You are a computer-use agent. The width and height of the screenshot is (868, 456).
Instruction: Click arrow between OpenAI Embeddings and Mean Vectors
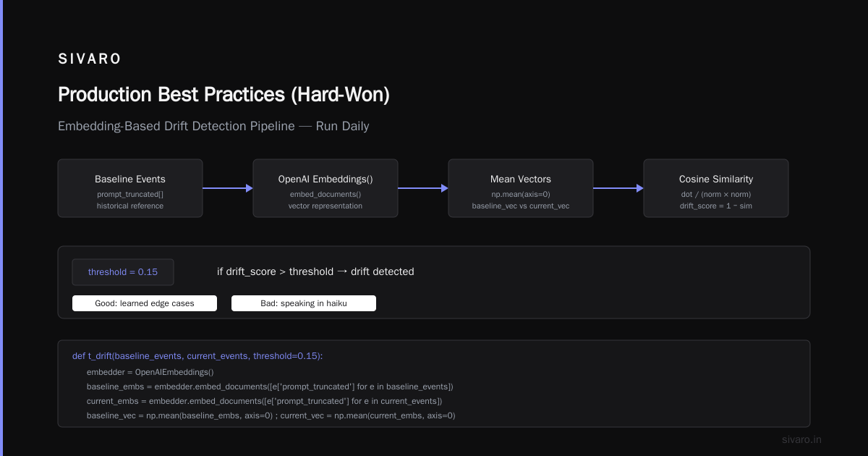[x=423, y=188]
